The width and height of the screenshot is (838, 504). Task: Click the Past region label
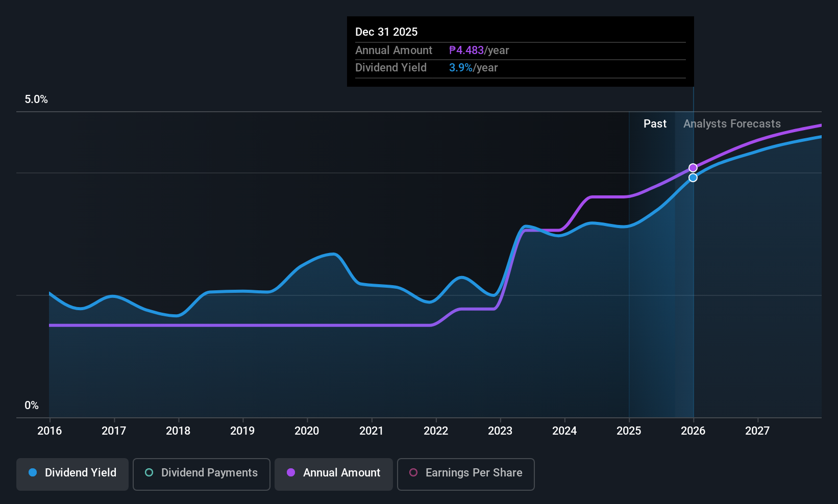click(x=655, y=123)
